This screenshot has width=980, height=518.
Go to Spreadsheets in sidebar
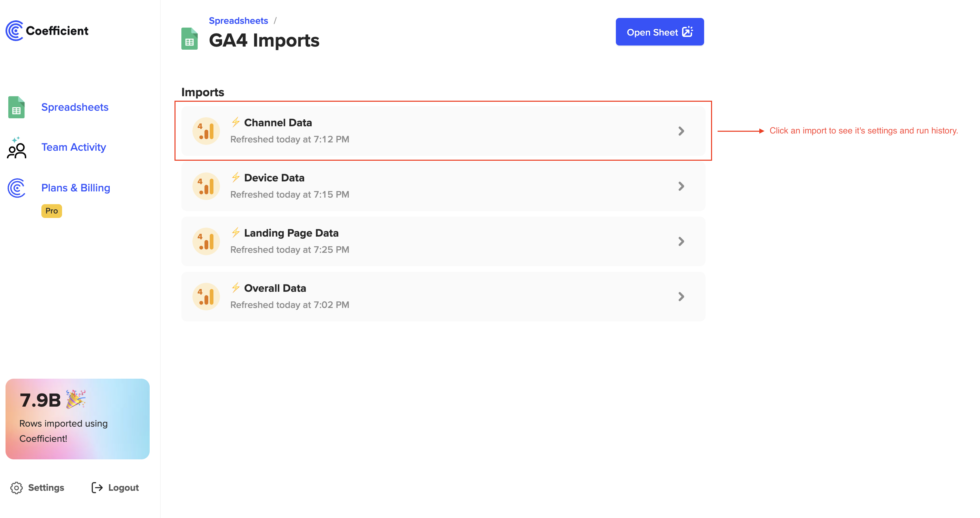[74, 107]
